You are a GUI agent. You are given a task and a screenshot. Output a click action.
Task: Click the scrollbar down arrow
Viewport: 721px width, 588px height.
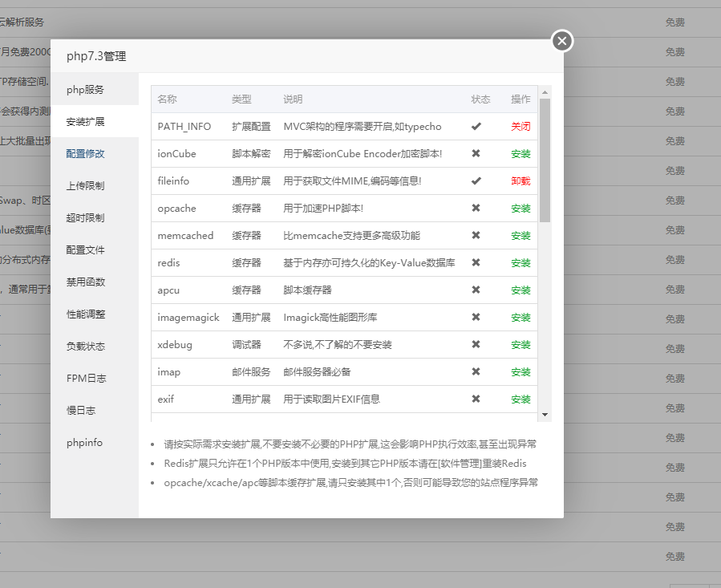pyautogui.click(x=545, y=415)
